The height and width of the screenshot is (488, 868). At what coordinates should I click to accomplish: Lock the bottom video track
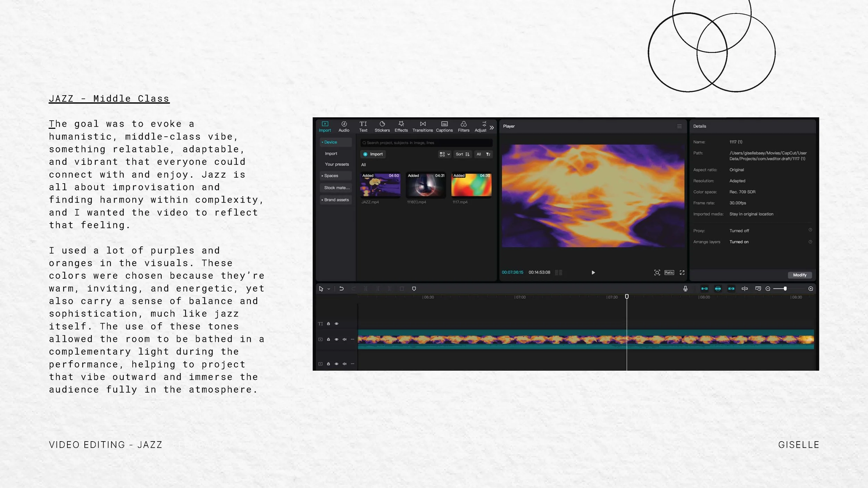click(328, 364)
